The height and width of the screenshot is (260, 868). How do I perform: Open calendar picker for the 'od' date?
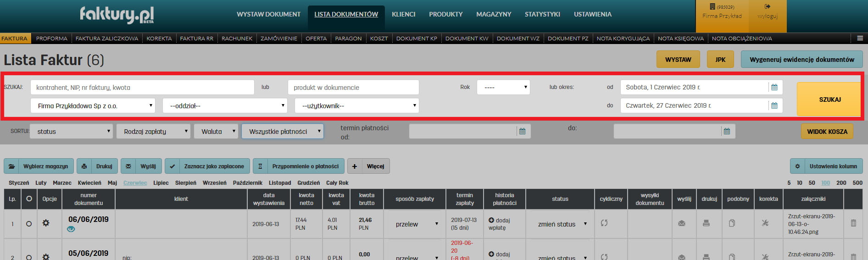click(x=774, y=88)
